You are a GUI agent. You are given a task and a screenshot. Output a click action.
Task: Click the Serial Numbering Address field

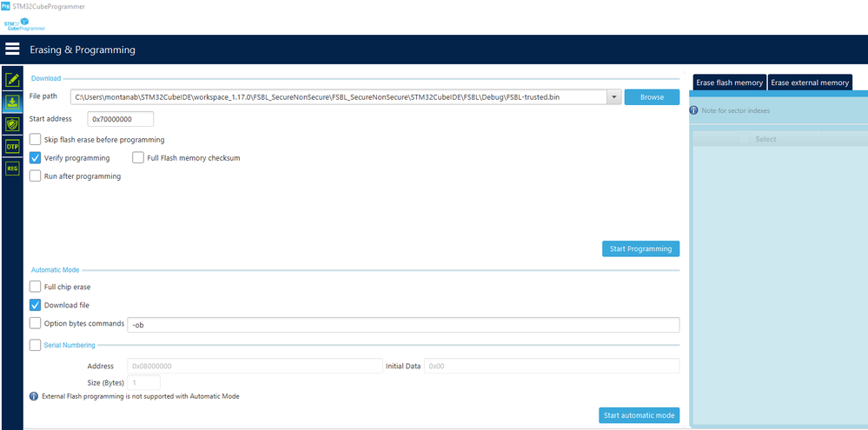coord(255,366)
